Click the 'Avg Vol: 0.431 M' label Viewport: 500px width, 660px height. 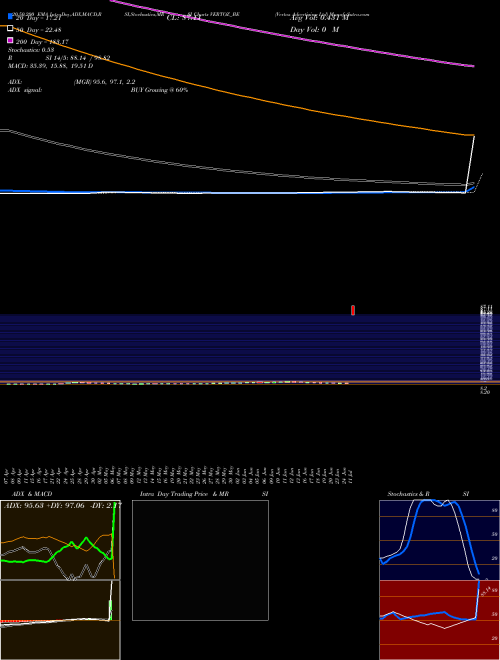pyautogui.click(x=320, y=18)
